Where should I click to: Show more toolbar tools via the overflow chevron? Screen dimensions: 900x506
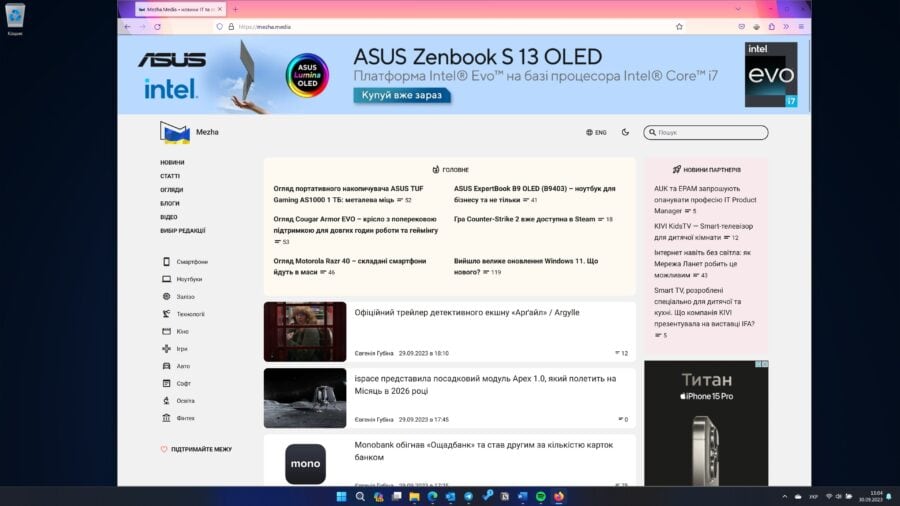click(786, 26)
